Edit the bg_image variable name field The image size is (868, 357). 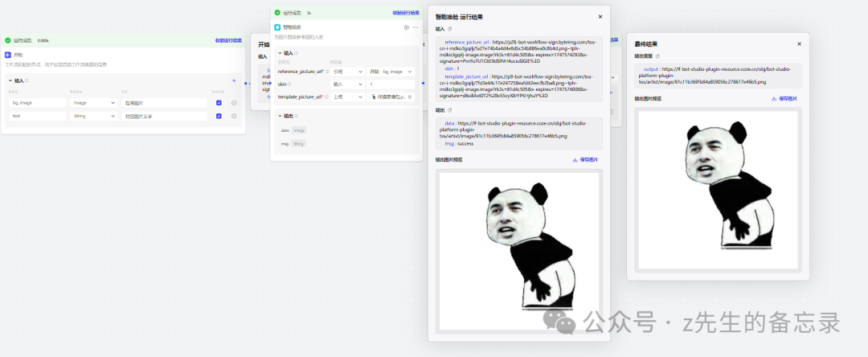point(39,103)
